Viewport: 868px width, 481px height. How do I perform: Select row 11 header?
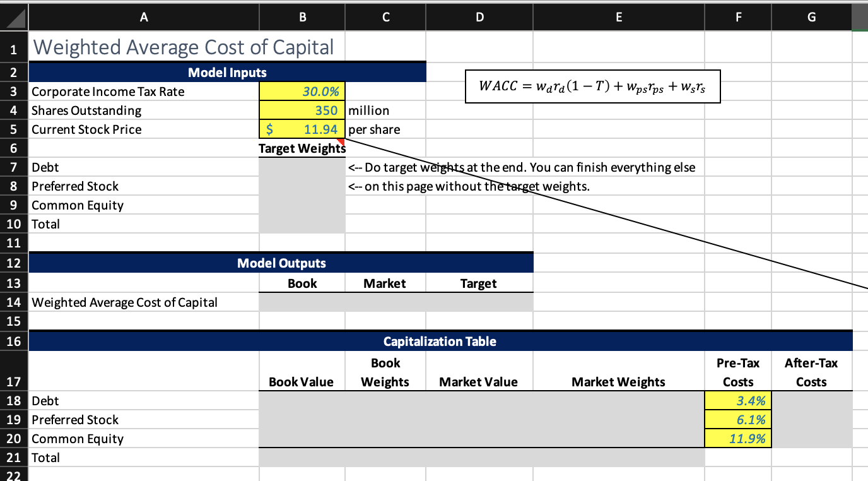pyautogui.click(x=14, y=243)
